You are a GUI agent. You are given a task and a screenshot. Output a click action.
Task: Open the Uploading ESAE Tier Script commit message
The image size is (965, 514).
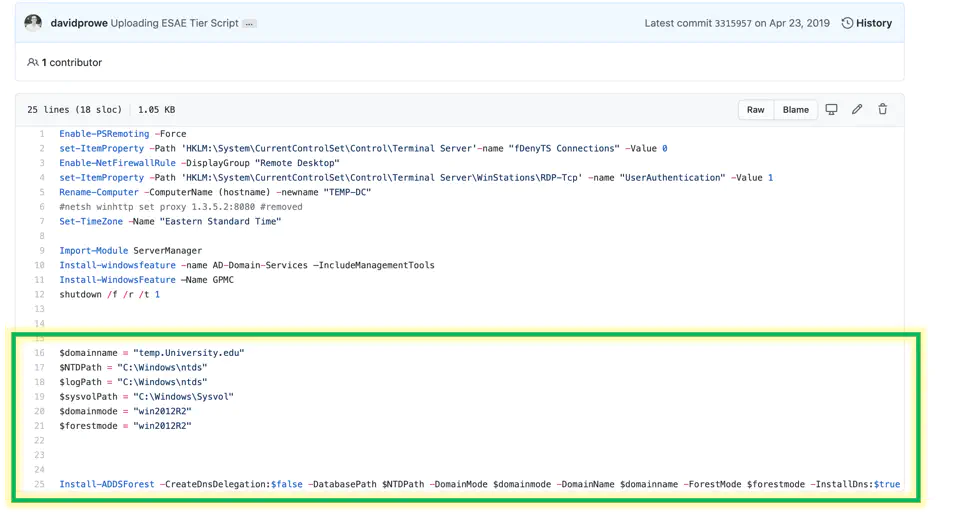174,23
